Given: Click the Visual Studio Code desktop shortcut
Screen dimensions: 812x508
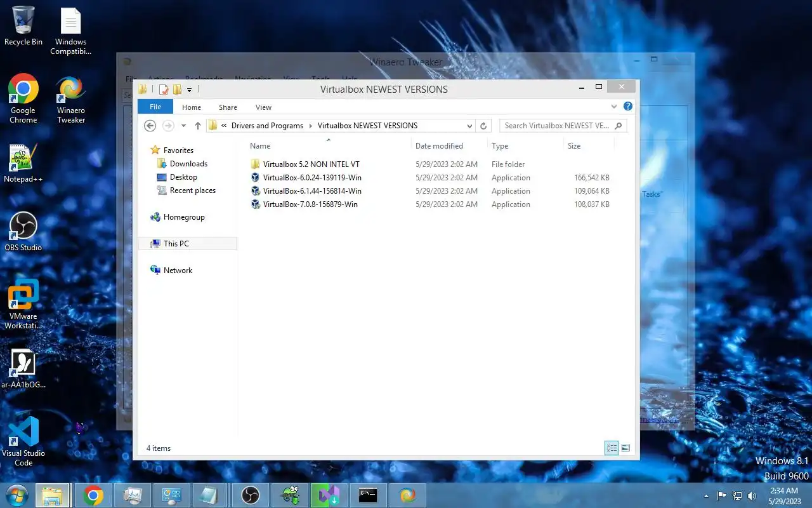Looking at the screenshot, I should [x=23, y=441].
